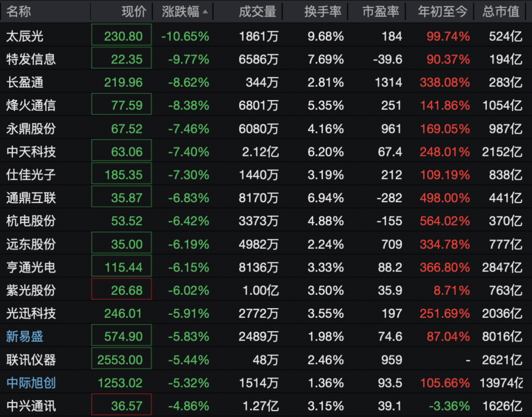Click the 1253.02 price value
Screen dimensions: 532x417
click(120, 383)
